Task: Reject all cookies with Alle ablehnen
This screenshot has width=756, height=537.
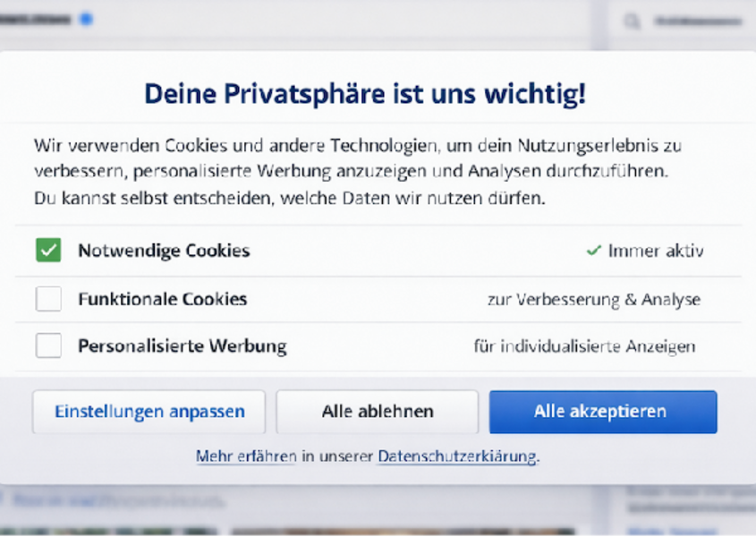Action: coord(377,412)
